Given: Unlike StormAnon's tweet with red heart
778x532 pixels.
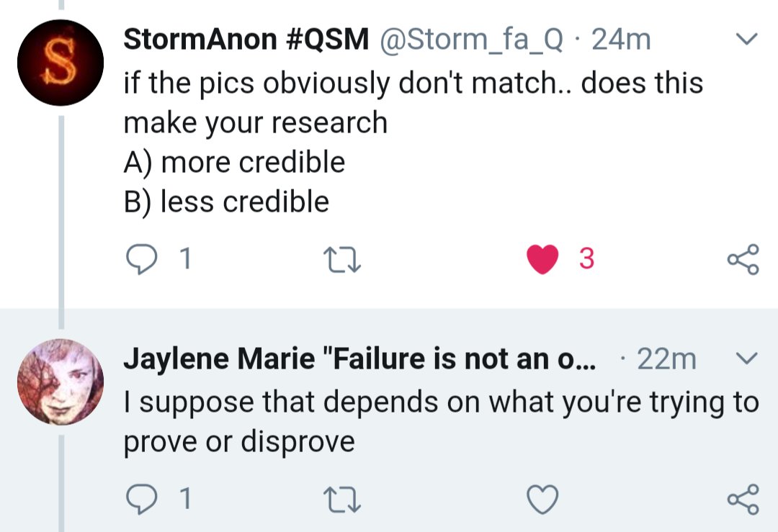Looking at the screenshot, I should click(x=542, y=259).
